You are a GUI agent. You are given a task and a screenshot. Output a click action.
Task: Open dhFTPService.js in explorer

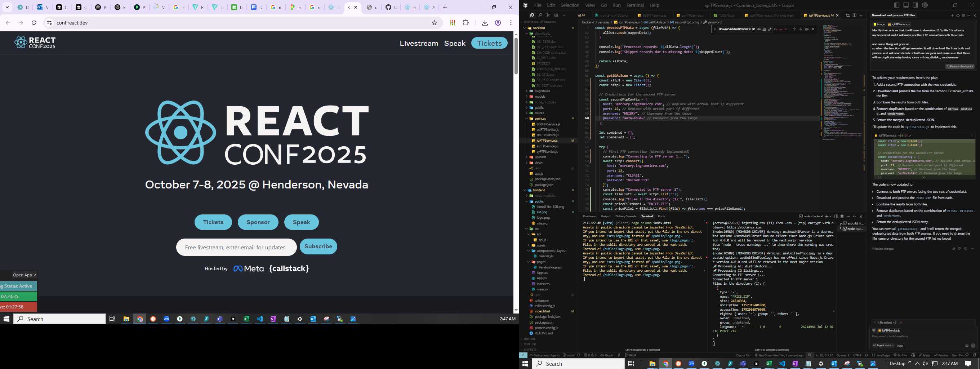tap(547, 135)
